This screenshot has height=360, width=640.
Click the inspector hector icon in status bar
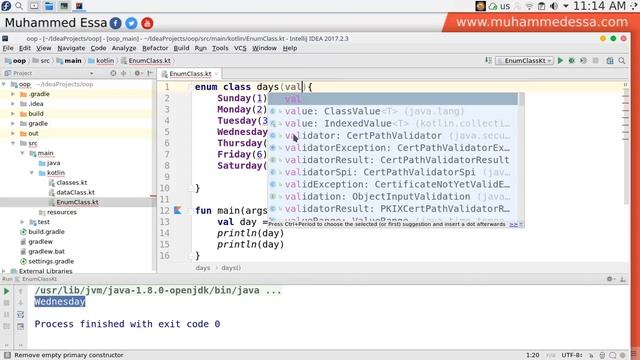tap(602, 355)
